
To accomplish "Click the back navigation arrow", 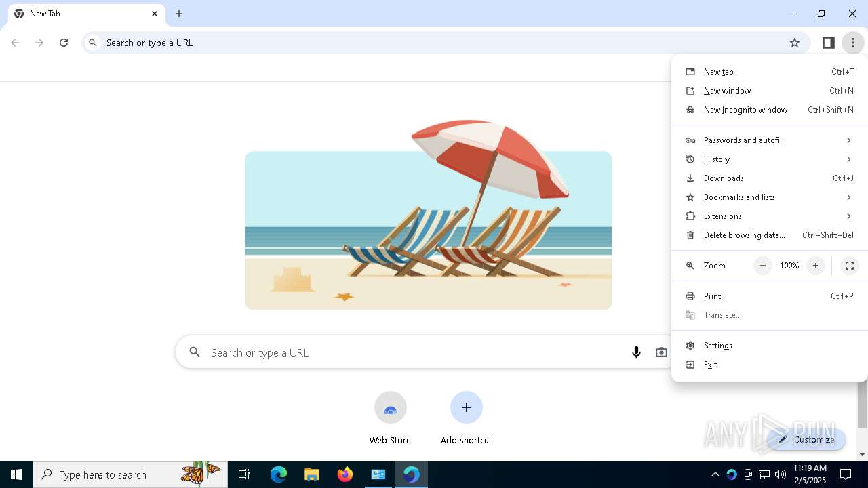I will tap(15, 43).
